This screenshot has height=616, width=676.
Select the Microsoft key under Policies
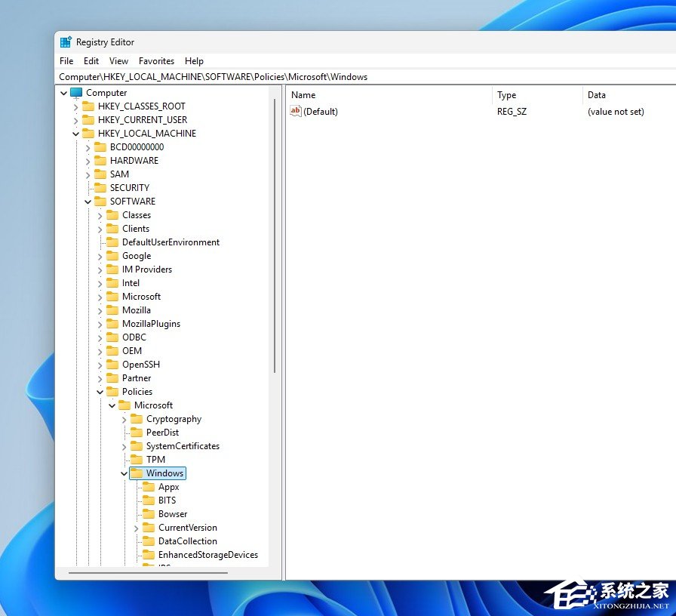153,405
